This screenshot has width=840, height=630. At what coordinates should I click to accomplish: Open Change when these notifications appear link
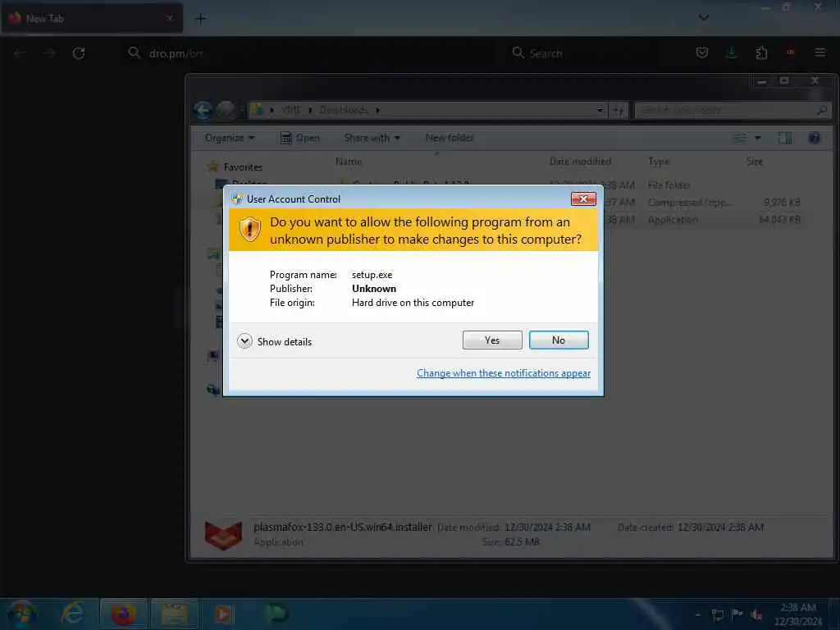pyautogui.click(x=504, y=373)
